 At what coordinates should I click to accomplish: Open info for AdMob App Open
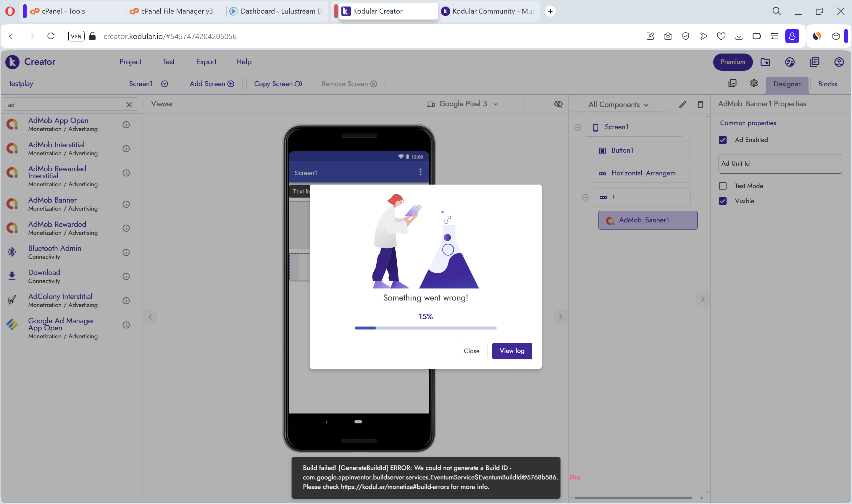pos(126,125)
